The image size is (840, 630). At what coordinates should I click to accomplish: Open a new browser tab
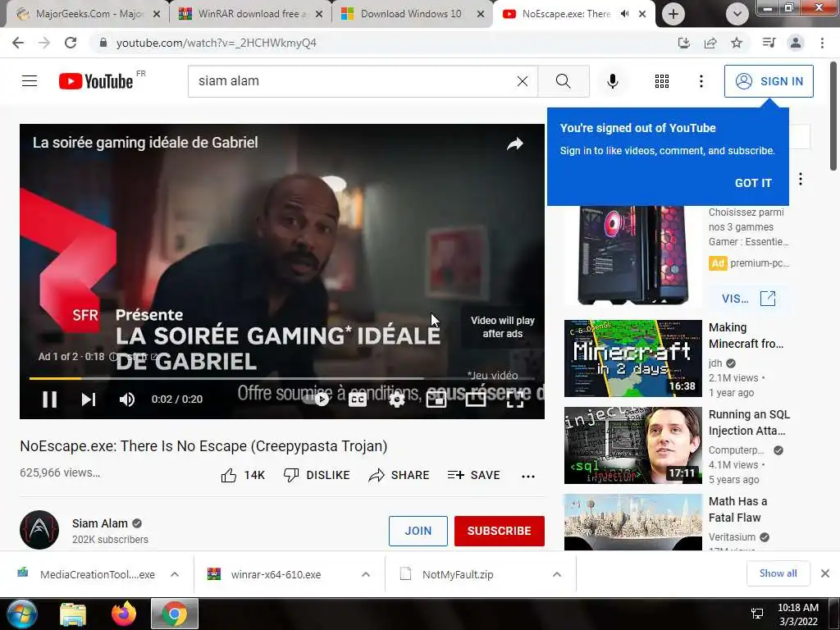[673, 14]
